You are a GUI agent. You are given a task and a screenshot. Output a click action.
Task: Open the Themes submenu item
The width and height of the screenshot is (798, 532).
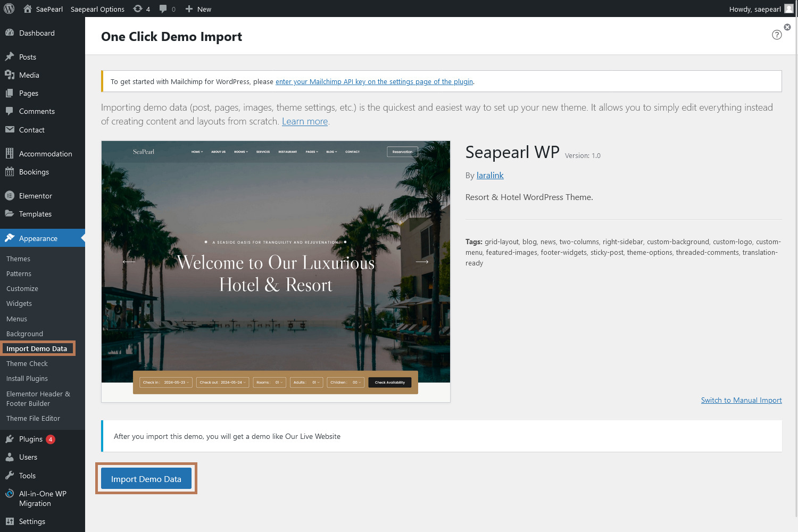click(18, 259)
